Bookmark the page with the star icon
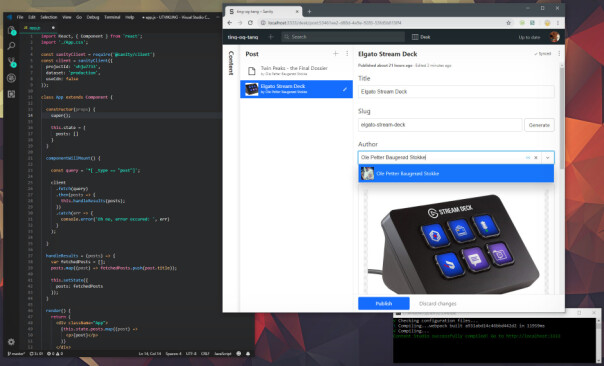 (508, 23)
